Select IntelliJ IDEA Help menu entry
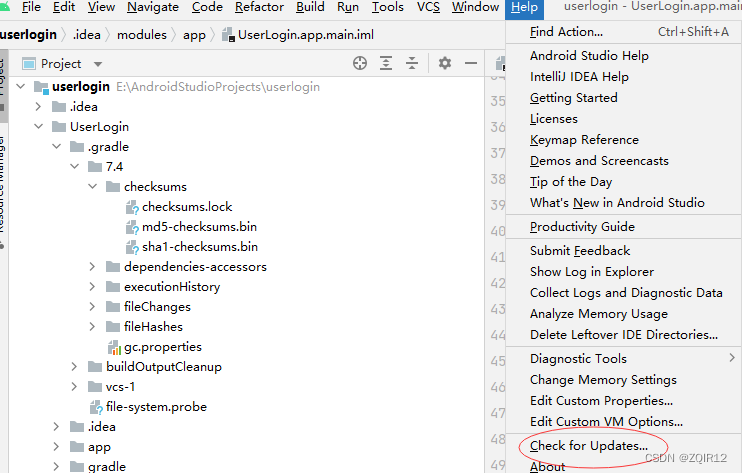The image size is (742, 473). (624, 77)
